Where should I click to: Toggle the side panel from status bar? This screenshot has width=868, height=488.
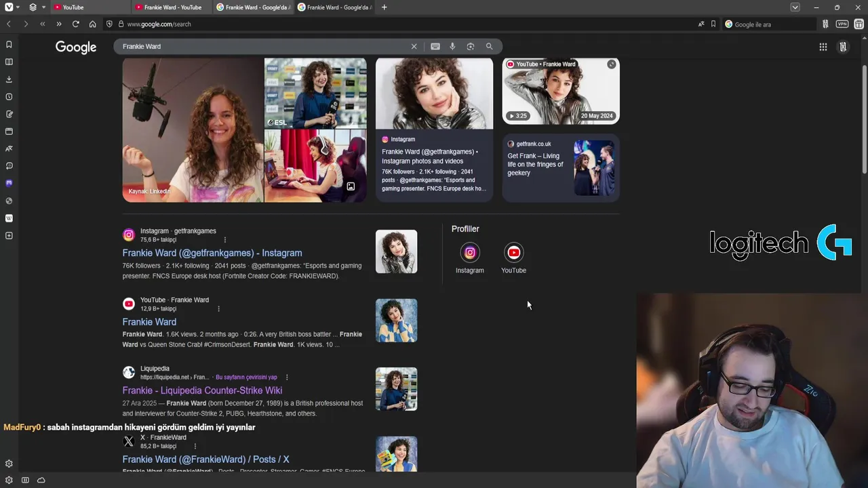[25, 480]
